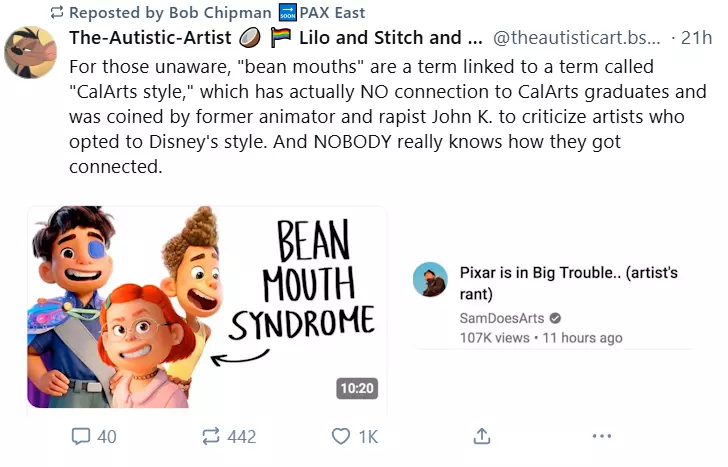
Task: Click the SamDoesArts verified checkmark badge
Action: (555, 318)
